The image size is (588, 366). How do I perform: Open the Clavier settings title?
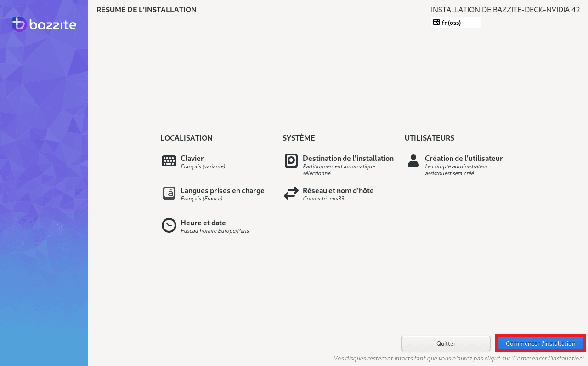tap(192, 158)
